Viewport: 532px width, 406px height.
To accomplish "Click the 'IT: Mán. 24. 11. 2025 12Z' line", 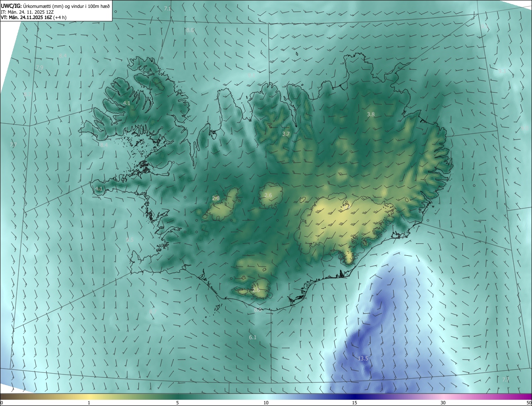I will (x=27, y=12).
